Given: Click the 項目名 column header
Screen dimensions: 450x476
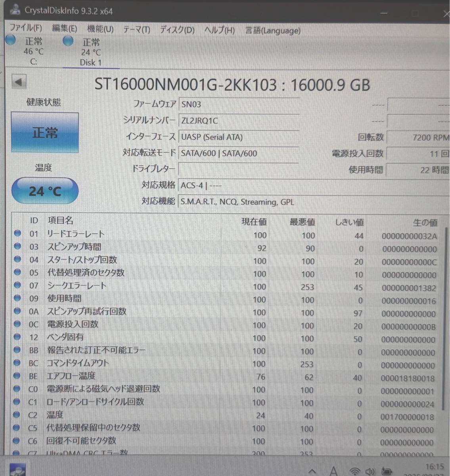Looking at the screenshot, I should 60,221.
